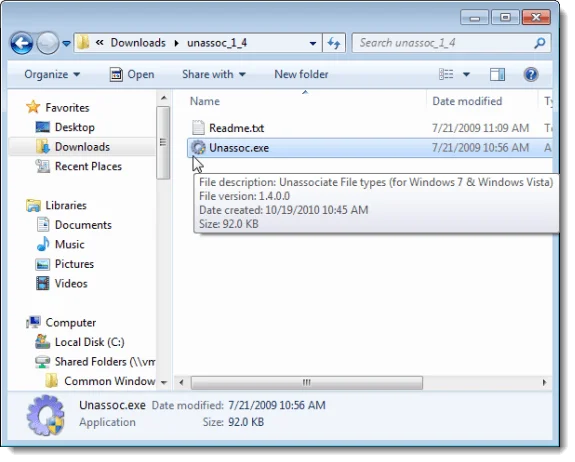Click the Libraries folder icon
The height and width of the screenshot is (462, 575).
click(33, 205)
